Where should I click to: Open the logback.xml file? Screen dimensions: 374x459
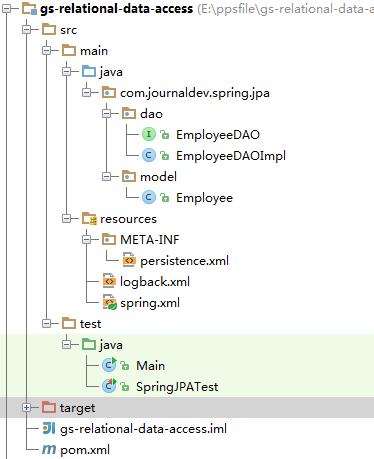[x=155, y=282]
